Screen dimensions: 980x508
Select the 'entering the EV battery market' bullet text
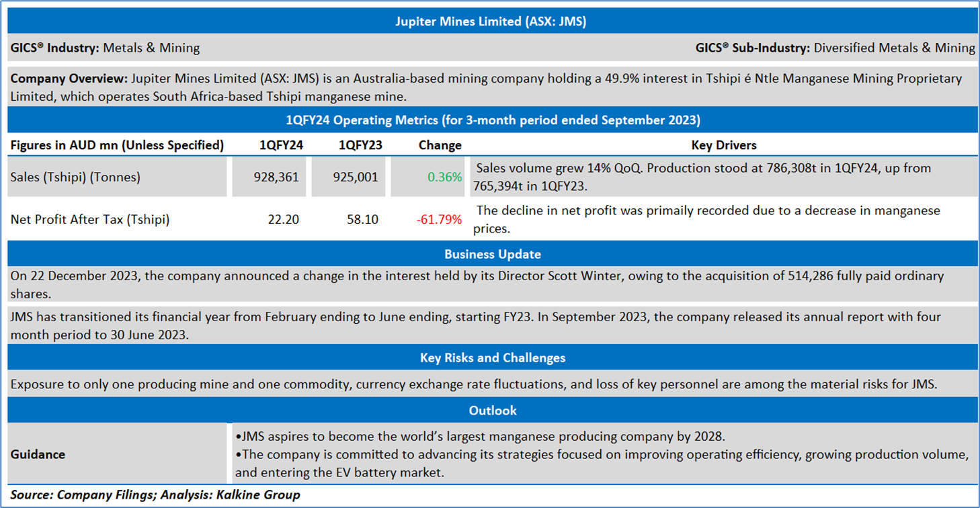(x=602, y=464)
